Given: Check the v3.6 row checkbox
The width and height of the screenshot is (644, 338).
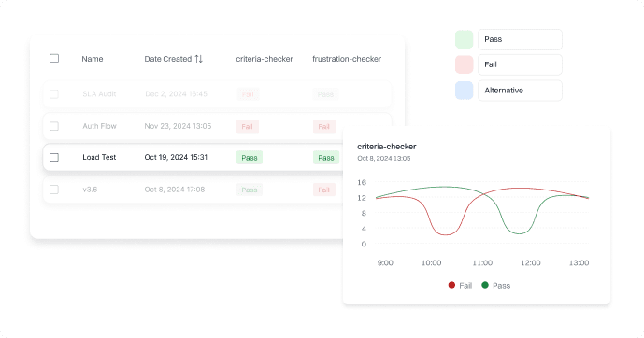Looking at the screenshot, I should 54,190.
